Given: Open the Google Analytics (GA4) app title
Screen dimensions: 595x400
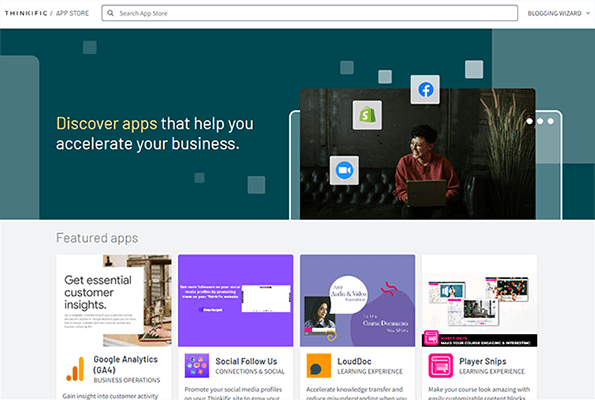Looking at the screenshot, I should tap(125, 364).
